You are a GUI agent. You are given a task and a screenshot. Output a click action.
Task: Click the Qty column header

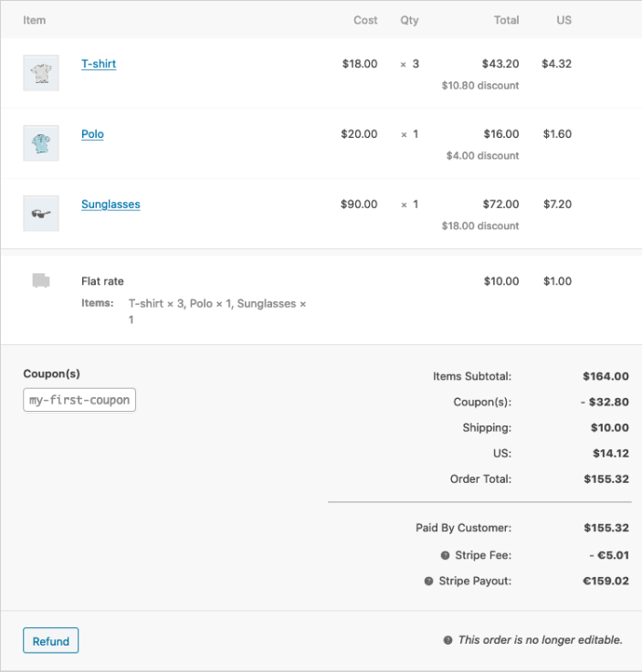[x=409, y=20]
